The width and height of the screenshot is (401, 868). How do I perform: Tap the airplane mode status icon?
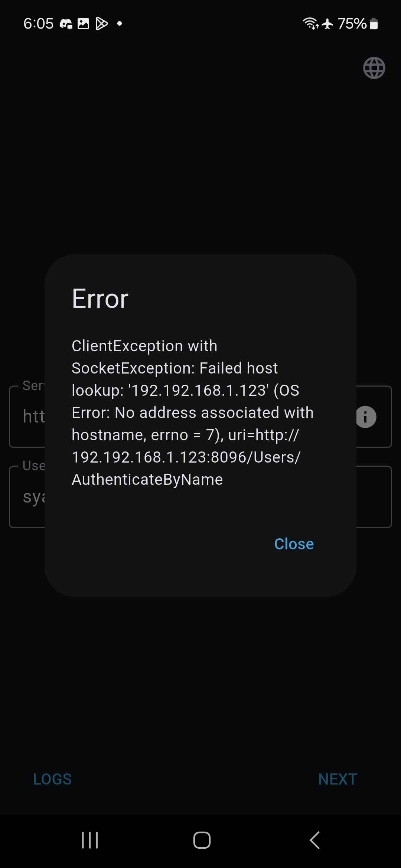click(327, 24)
